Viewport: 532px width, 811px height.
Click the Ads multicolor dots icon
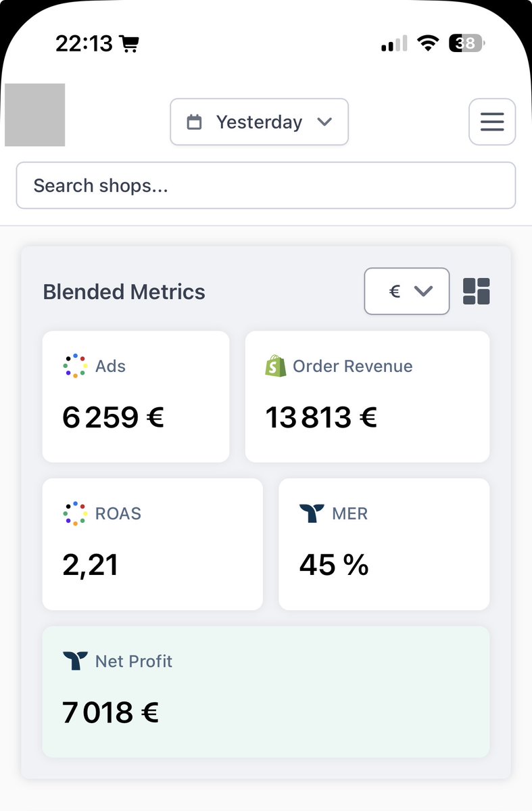click(x=75, y=366)
